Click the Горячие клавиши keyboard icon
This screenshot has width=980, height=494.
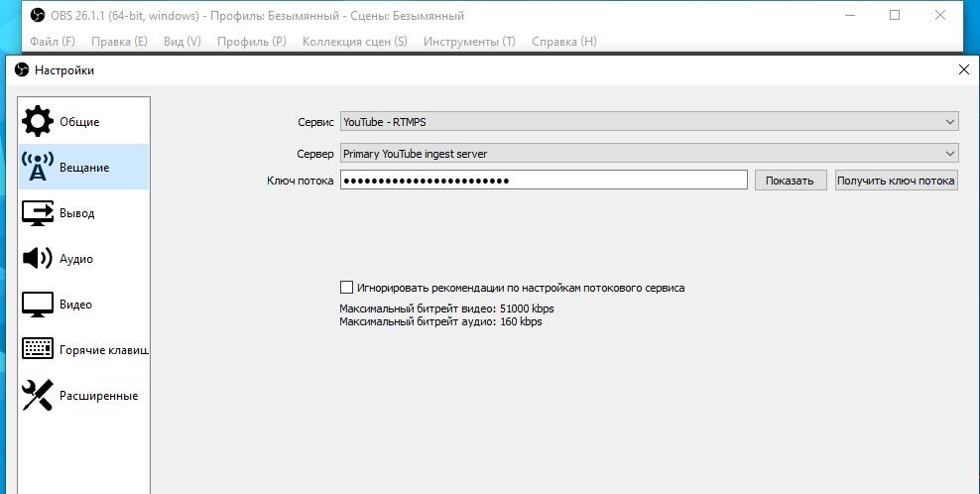[x=38, y=349]
